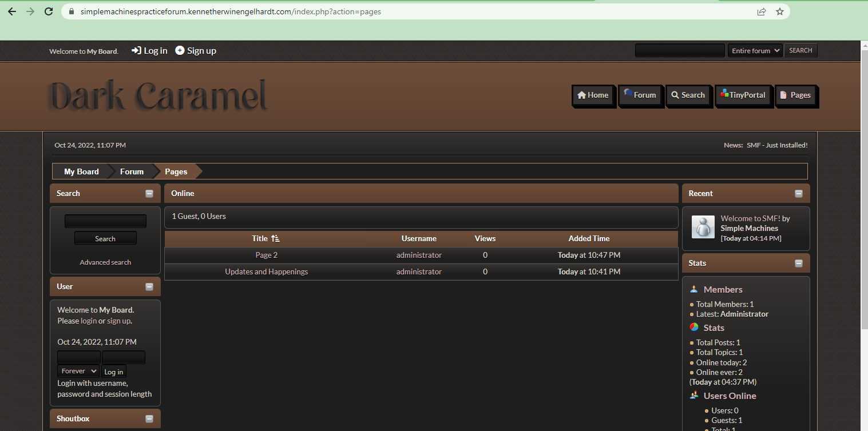
Task: Click the Simple Machines avatar image
Action: 703,227
